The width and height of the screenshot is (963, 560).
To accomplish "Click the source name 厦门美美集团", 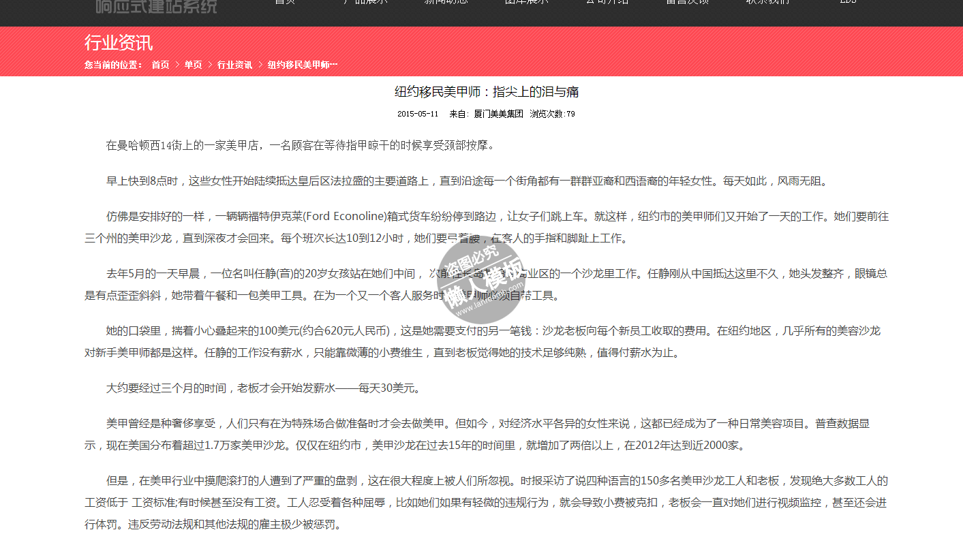I will click(x=498, y=114).
